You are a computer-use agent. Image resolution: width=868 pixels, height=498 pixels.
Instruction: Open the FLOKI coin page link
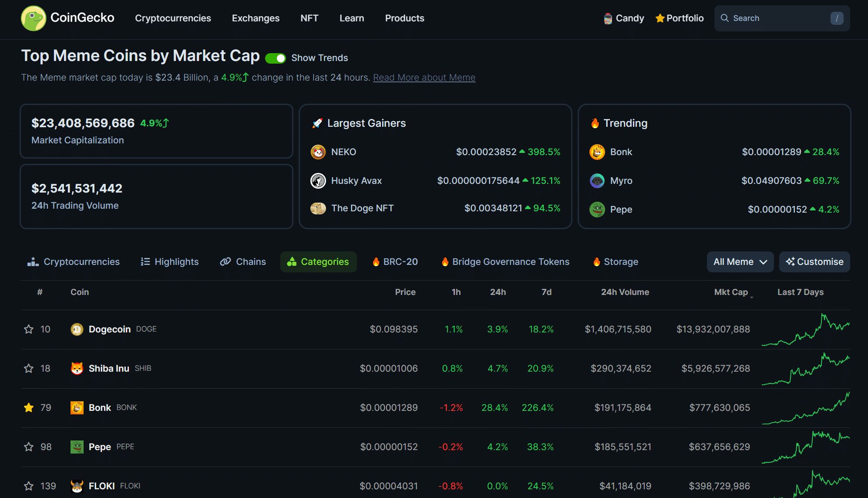click(101, 486)
